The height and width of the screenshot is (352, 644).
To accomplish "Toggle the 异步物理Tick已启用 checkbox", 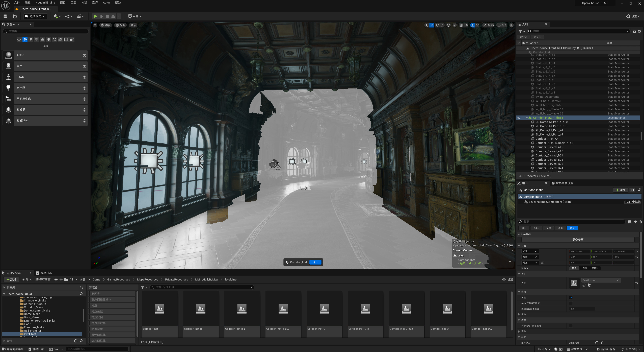I will point(571,326).
